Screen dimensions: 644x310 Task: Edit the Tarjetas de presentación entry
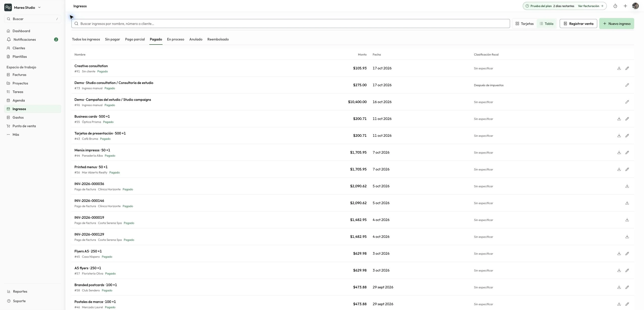tap(627, 136)
